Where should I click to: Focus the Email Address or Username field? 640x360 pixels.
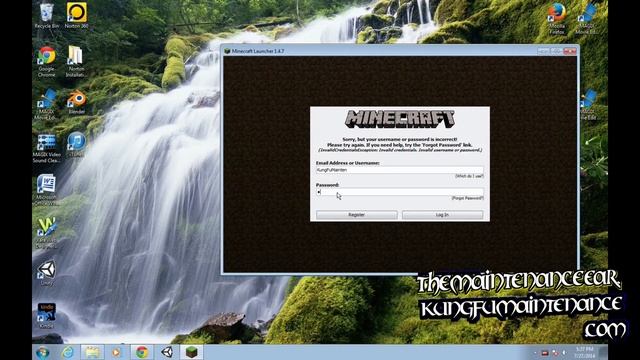tap(400, 170)
